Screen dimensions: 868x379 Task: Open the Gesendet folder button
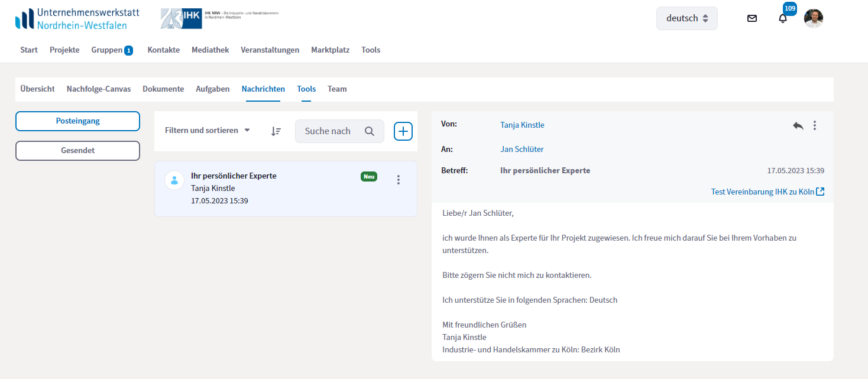click(77, 151)
